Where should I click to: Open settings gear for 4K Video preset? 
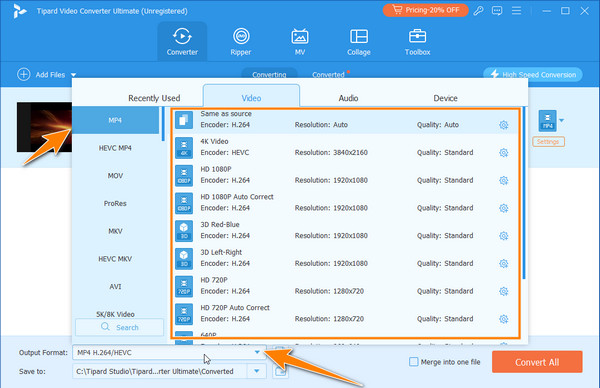pyautogui.click(x=504, y=153)
